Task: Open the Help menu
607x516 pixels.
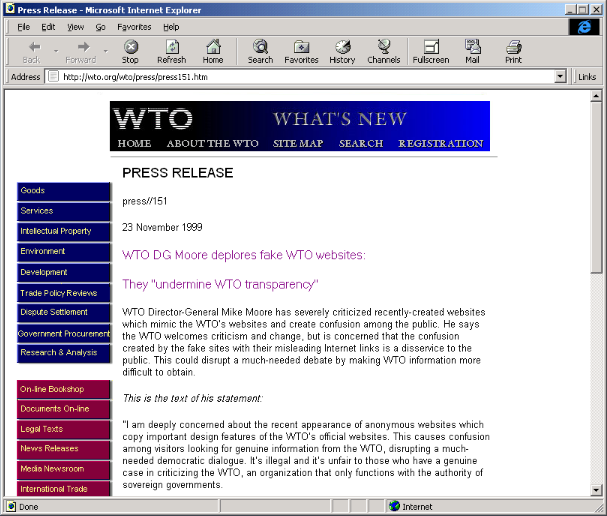Action: coord(171,27)
